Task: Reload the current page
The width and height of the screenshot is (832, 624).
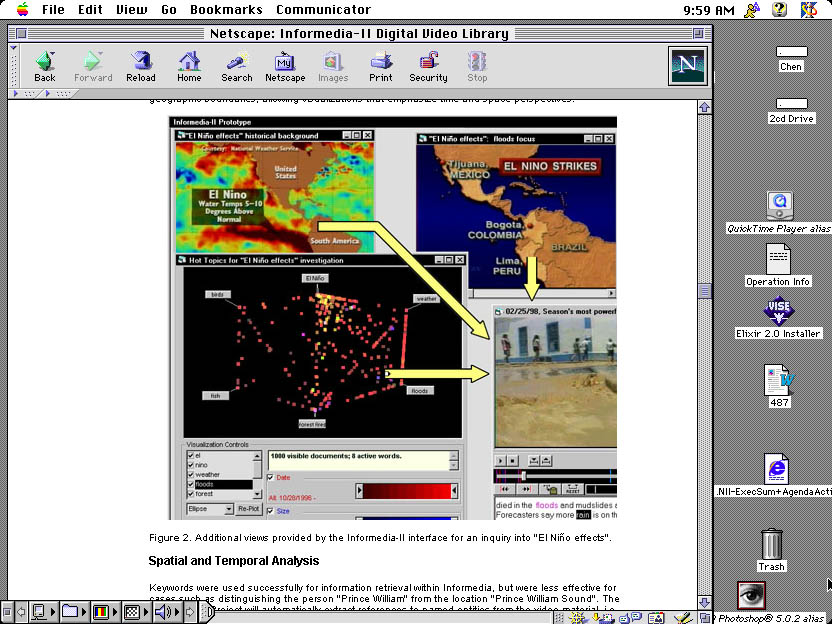Action: coord(141,65)
